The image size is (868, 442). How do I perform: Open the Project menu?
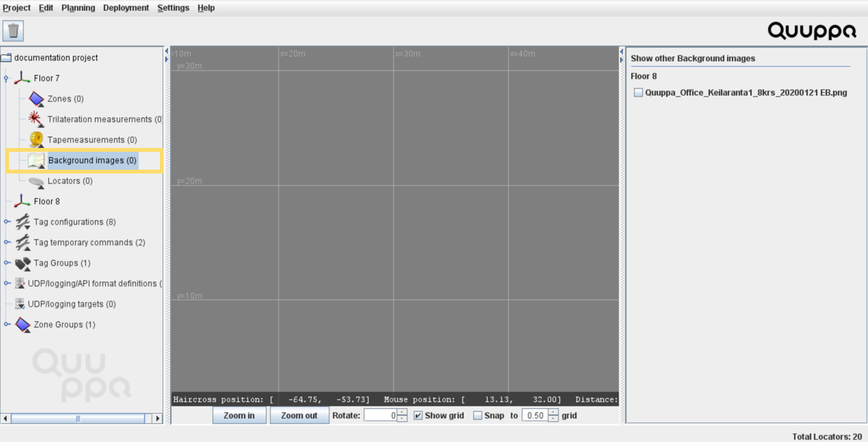coord(17,8)
